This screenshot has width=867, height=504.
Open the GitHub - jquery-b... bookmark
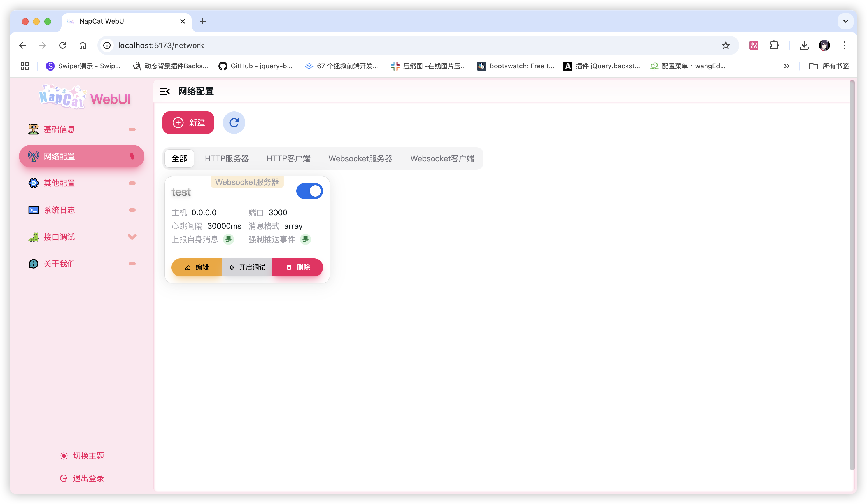pyautogui.click(x=255, y=66)
